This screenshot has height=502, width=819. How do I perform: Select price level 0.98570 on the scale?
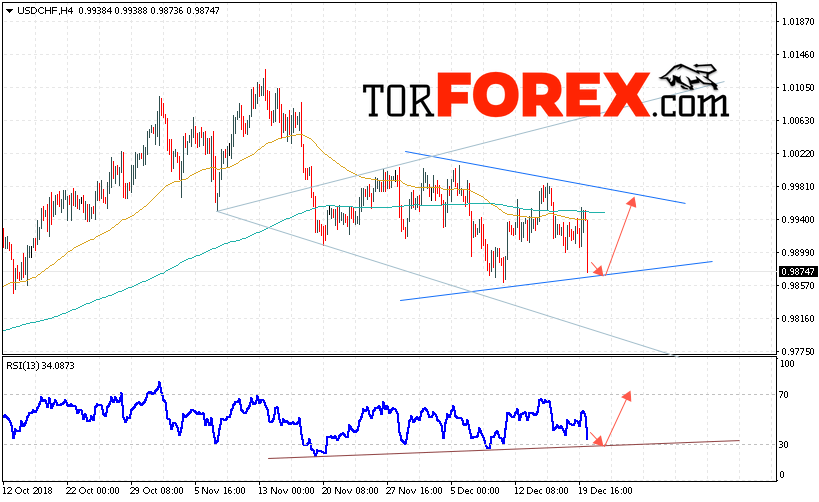[x=798, y=285]
